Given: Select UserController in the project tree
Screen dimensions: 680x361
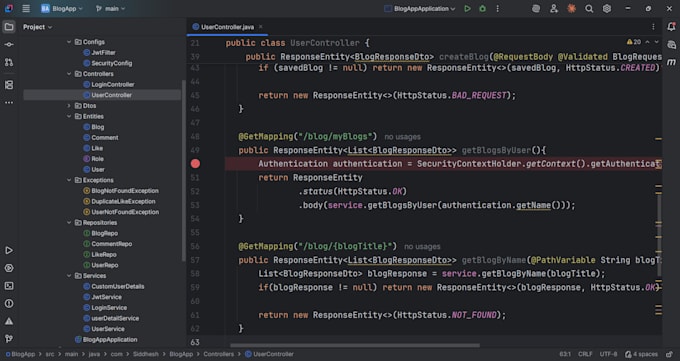Looking at the screenshot, I should [x=102, y=95].
